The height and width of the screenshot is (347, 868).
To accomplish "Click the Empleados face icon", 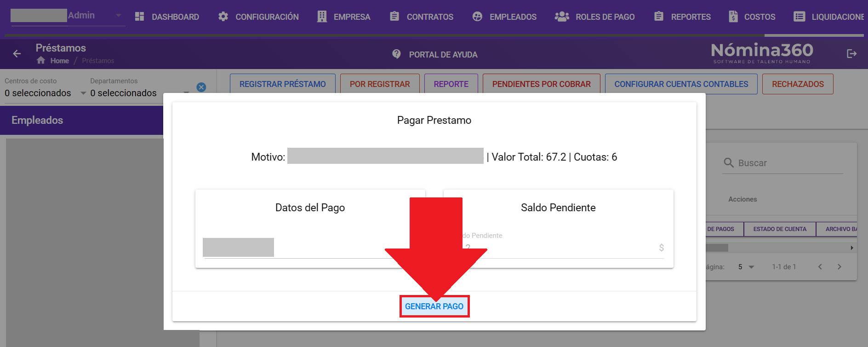I will coord(477,17).
